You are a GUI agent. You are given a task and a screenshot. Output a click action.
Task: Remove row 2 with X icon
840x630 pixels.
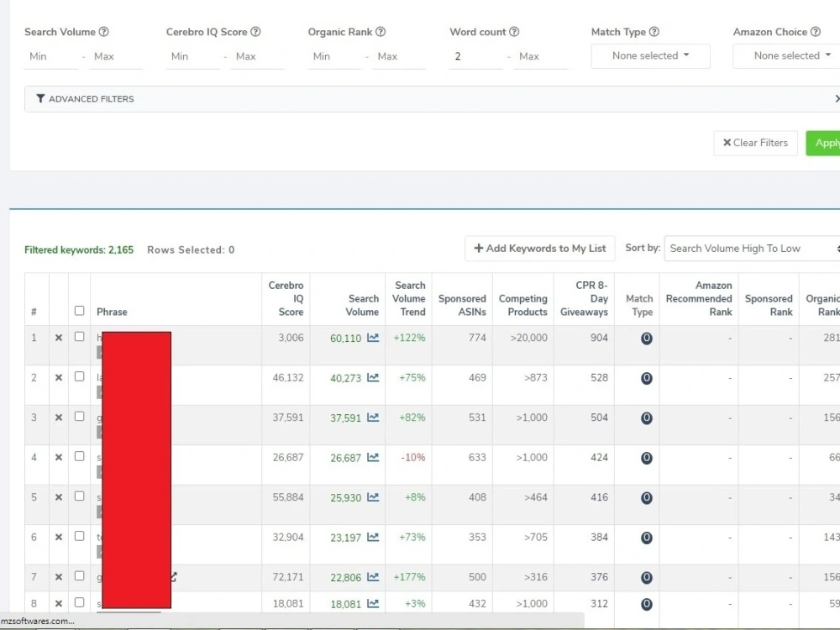(x=59, y=378)
